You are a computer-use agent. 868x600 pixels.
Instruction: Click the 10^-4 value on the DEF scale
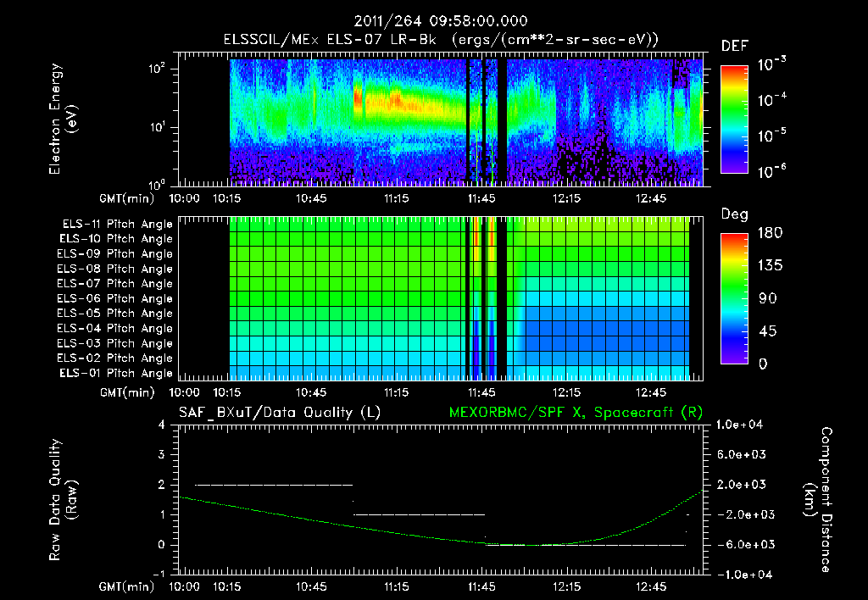[x=771, y=100]
